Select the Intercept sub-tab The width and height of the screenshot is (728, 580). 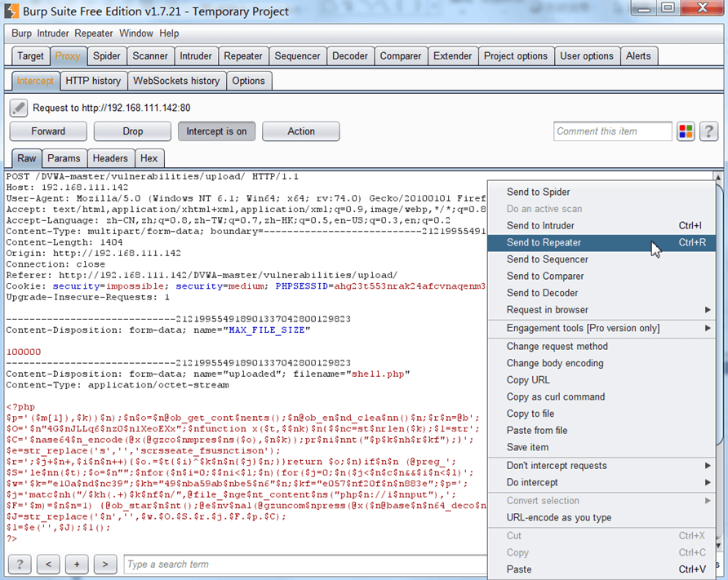pos(35,81)
